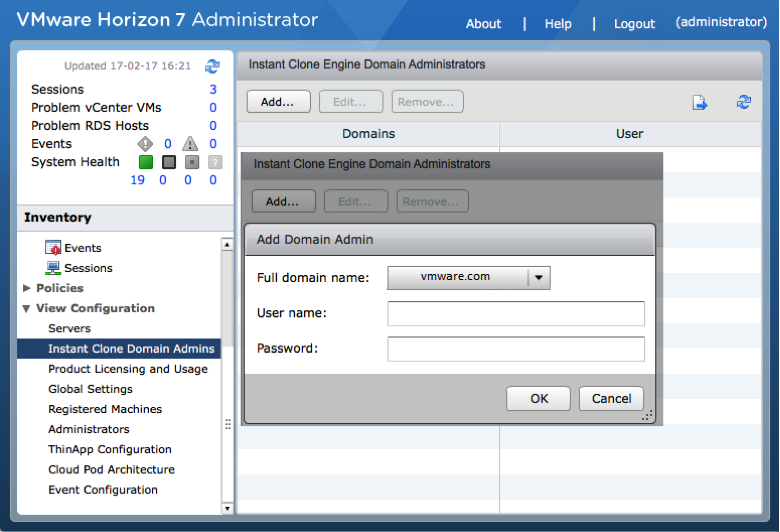Open Problem vCenter VMs count link
780x532 pixels.
pos(213,107)
